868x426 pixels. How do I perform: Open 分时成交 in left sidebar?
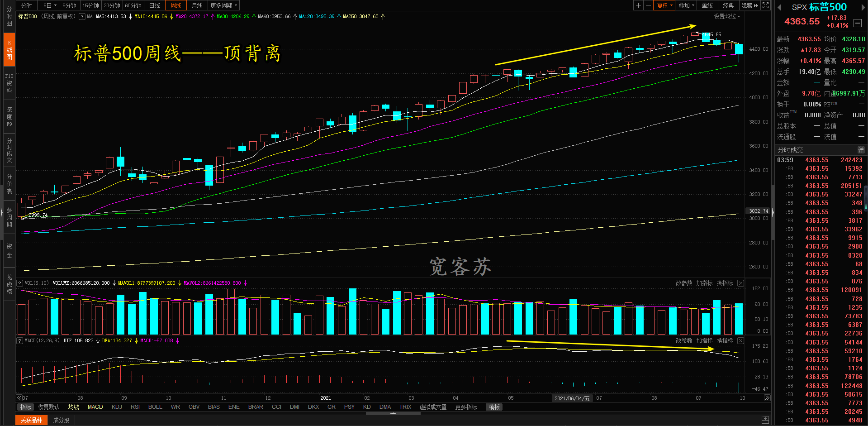9,151
